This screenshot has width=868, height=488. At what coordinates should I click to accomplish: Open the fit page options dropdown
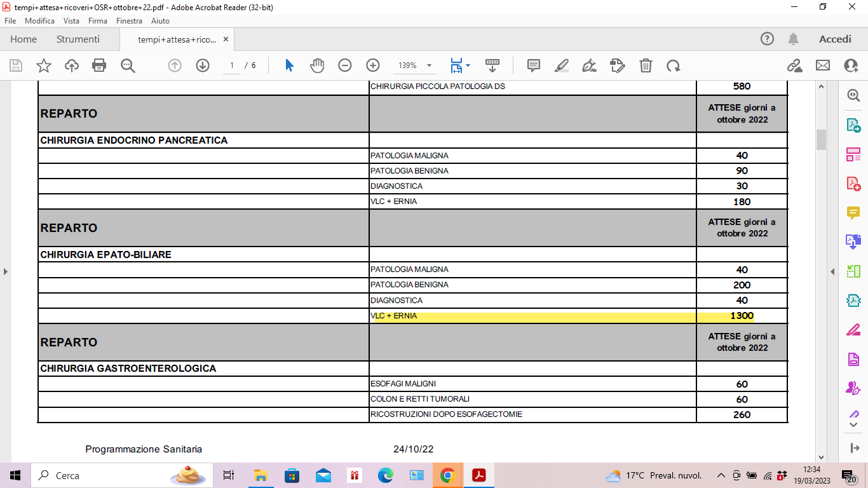point(468,65)
